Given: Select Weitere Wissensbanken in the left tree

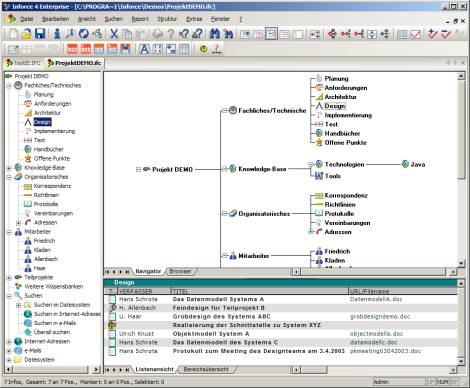Looking at the screenshot, I should pyautogui.click(x=54, y=286).
